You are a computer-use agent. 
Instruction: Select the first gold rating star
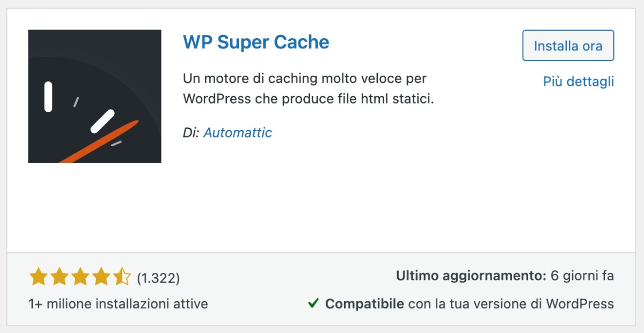38,277
